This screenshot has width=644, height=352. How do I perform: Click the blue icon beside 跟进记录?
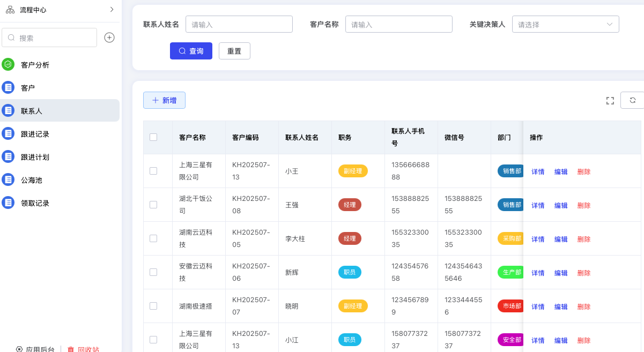[x=8, y=133]
